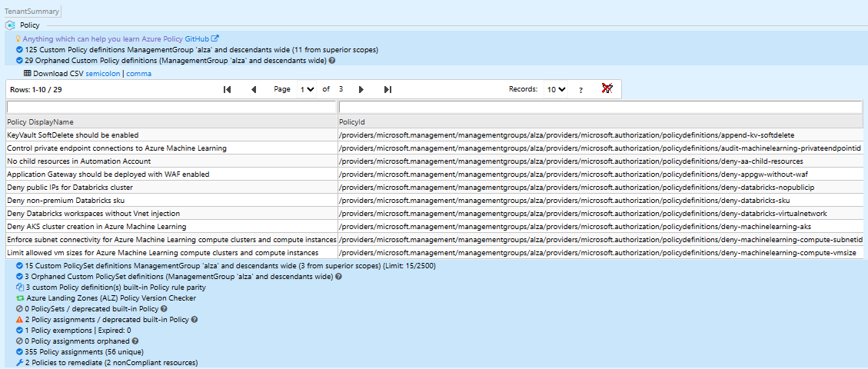Click help icon beside Orphaned Custom PolicySet definitions

338,276
